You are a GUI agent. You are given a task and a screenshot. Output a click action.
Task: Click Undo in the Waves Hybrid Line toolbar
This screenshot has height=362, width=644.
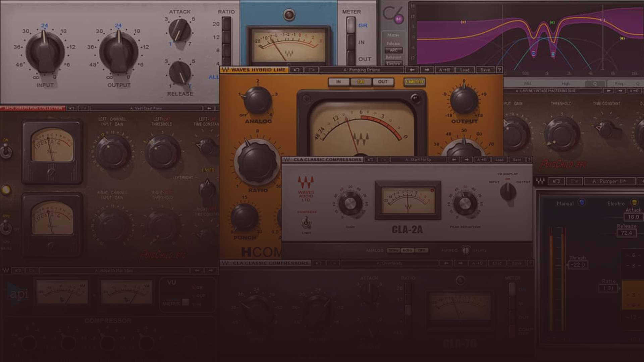296,70
